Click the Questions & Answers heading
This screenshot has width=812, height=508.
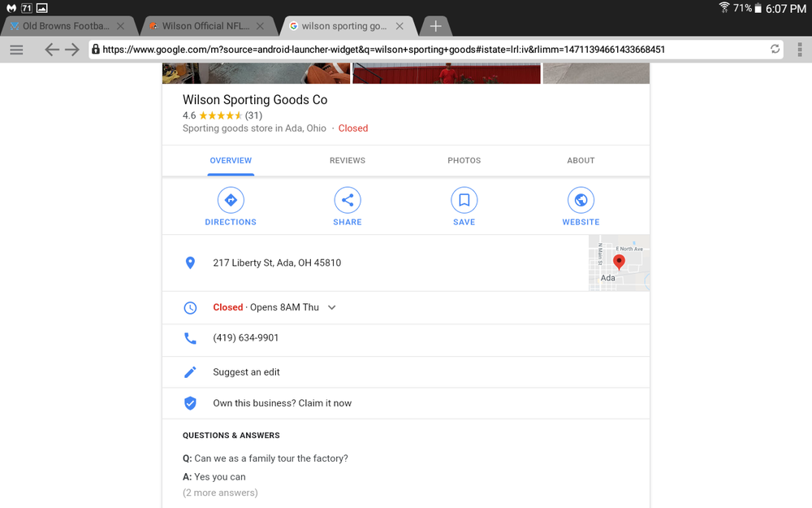[231, 436]
